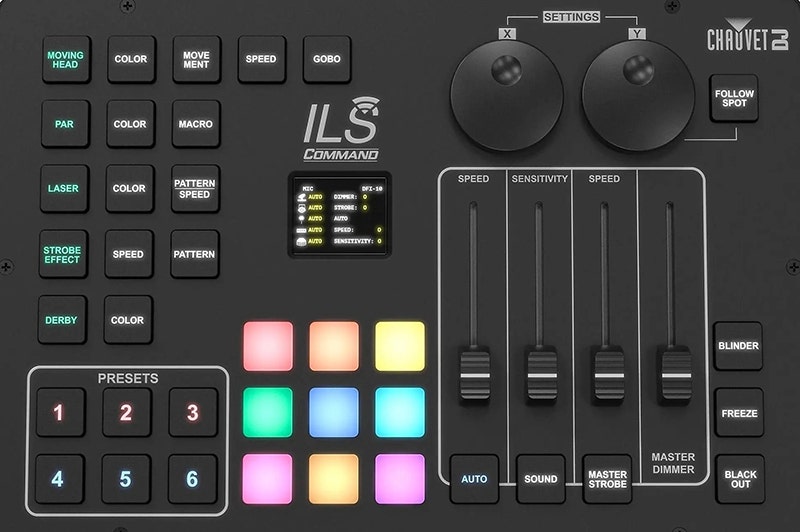Recall preset 5

[126, 479]
